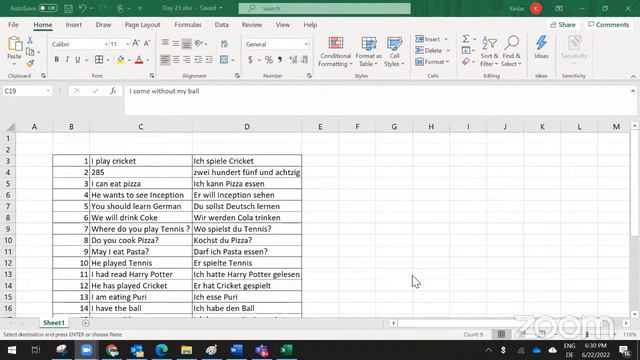Click the Comma Style icon
The height and width of the screenshot is (360, 640).
280,60
